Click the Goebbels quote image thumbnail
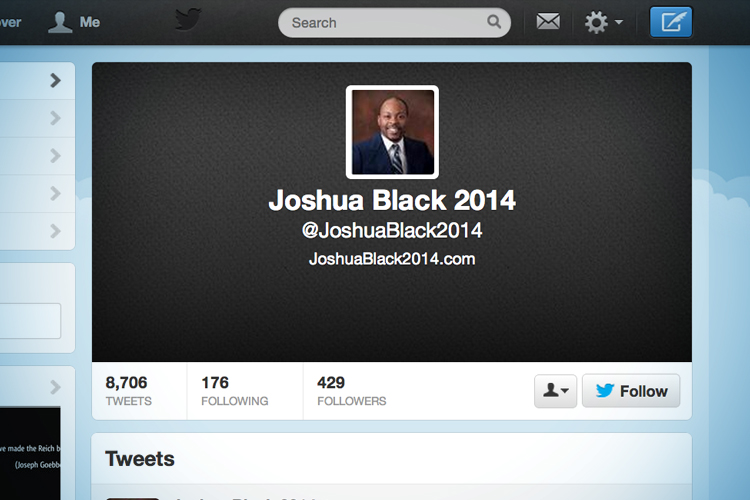Screen dimensions: 750x500 point(30,454)
